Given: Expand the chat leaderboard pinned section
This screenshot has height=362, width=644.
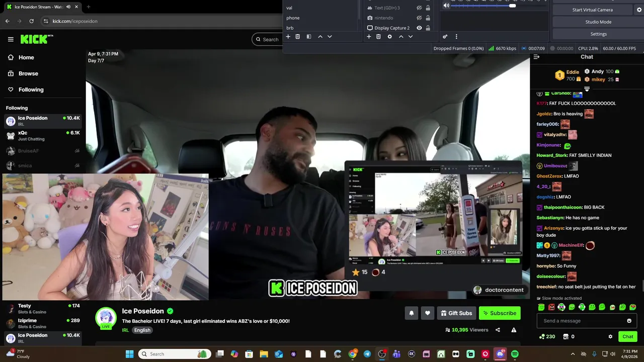Looking at the screenshot, I should [x=587, y=89].
